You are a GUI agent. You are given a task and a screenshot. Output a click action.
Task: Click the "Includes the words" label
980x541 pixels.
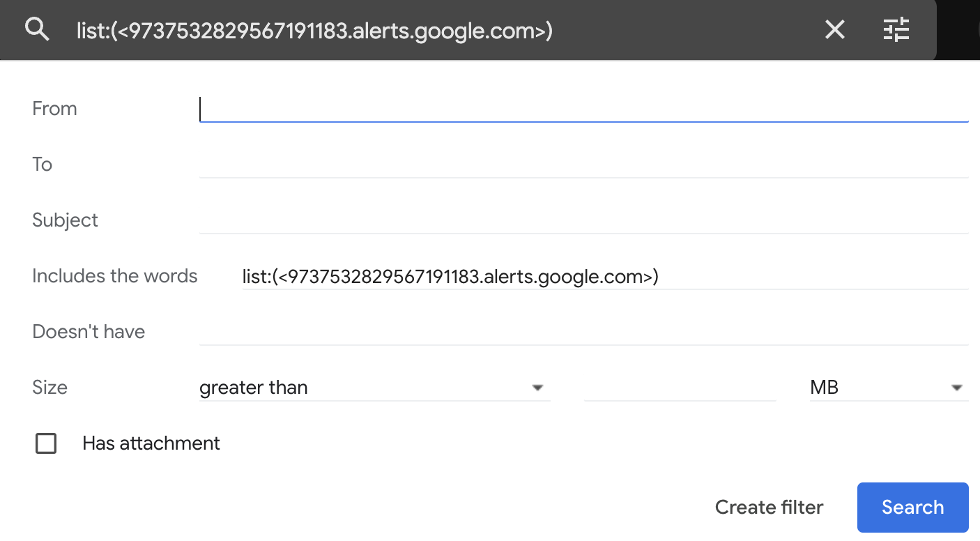coord(115,276)
